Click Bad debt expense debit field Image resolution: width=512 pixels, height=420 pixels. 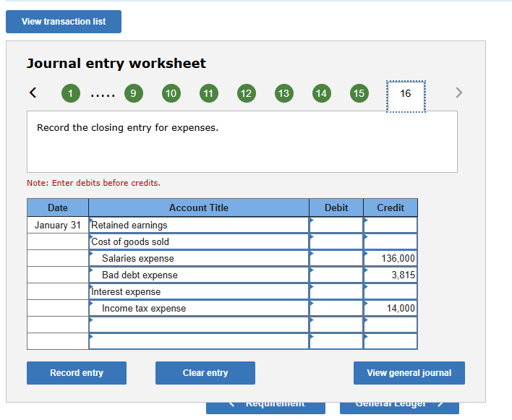point(336,275)
